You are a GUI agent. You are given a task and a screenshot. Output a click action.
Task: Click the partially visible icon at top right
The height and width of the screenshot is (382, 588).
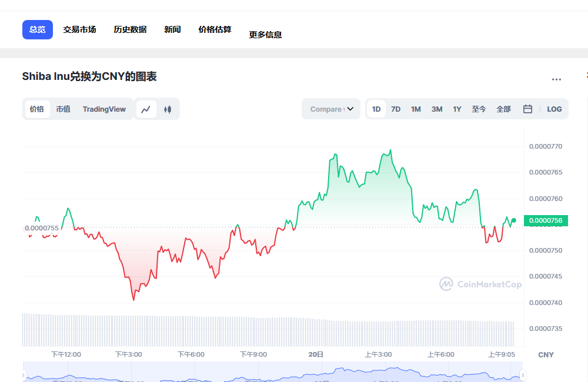(x=586, y=76)
